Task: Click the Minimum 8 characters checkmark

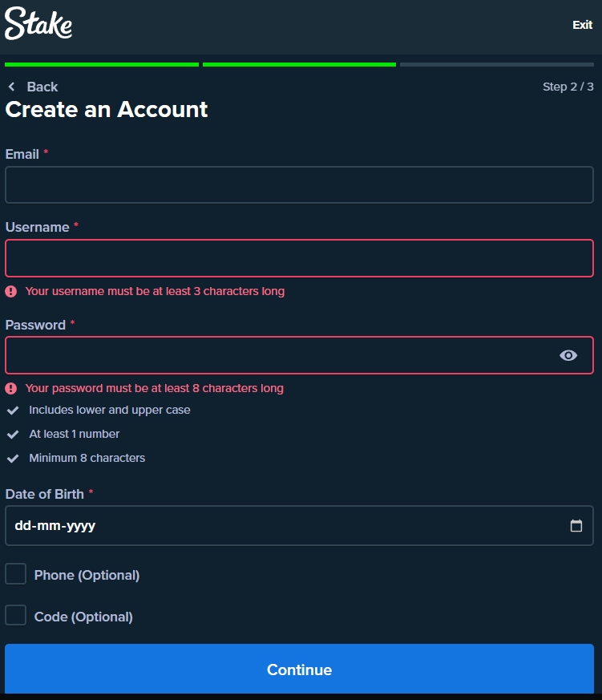Action: click(13, 459)
